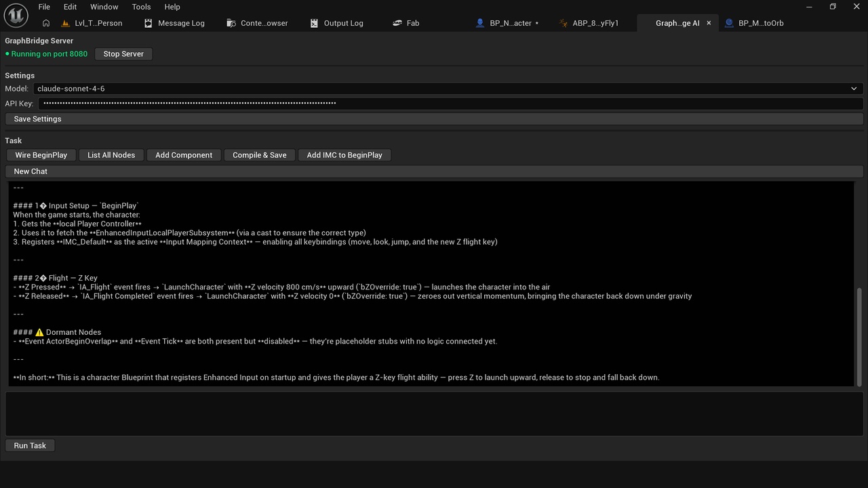The width and height of the screenshot is (868, 488).
Task: Click the animation icon on ABP_8...yFly1 tab
Action: pos(564,23)
